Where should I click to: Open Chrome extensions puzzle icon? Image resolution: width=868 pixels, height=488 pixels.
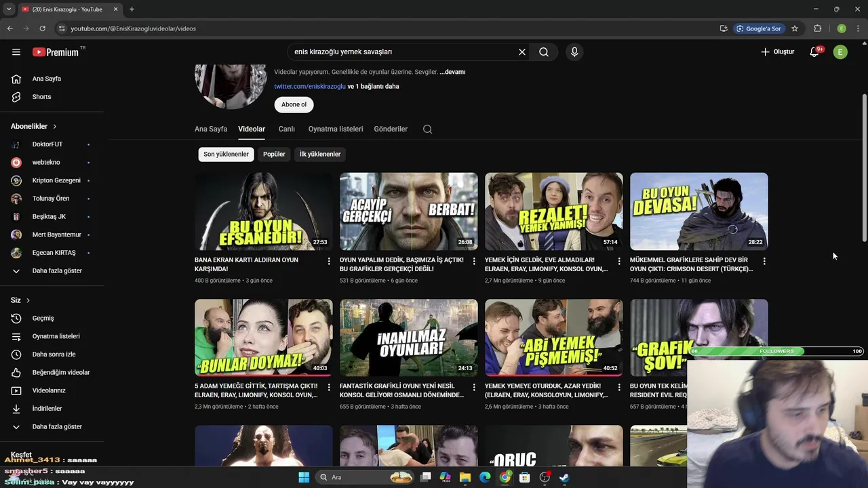817,28
